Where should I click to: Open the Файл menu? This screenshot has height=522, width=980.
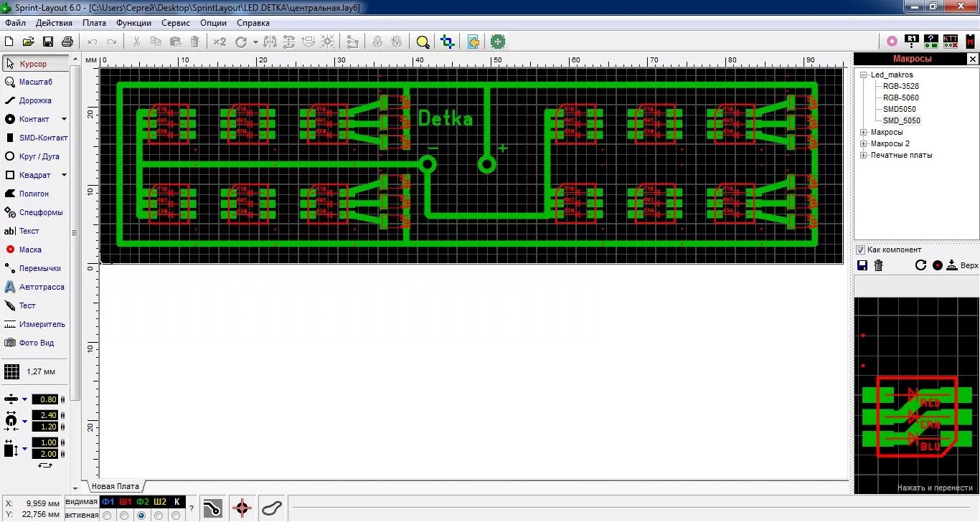(15, 23)
